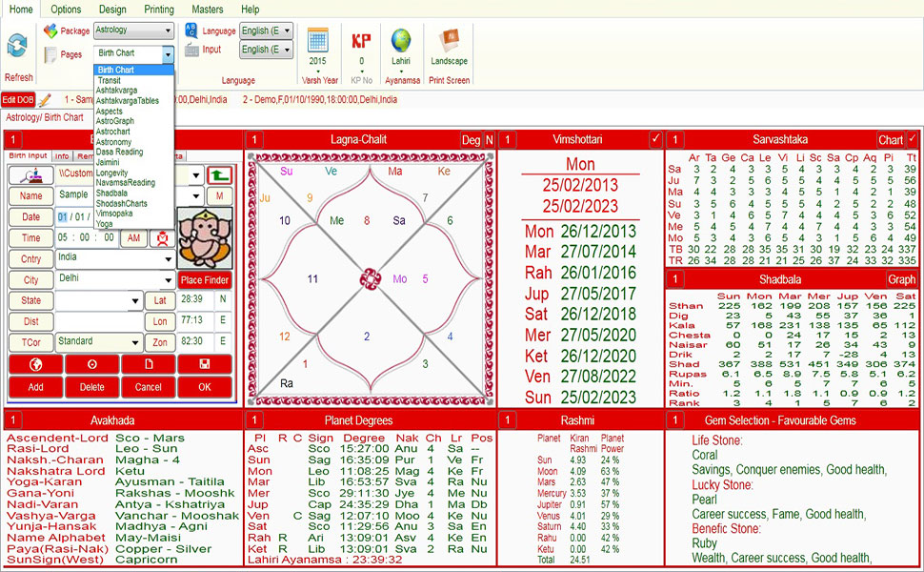Viewport: 924px width, 572px height.
Task: Open the Design menu
Action: click(112, 10)
